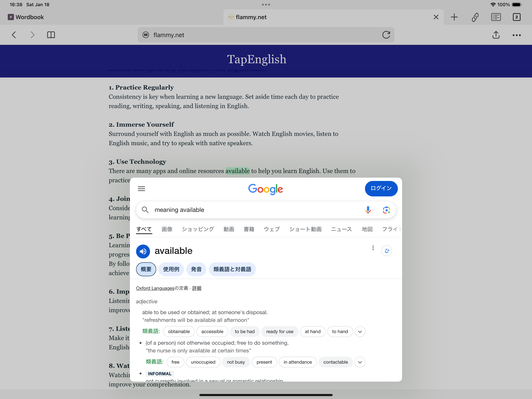Image resolution: width=532 pixels, height=399 pixels.
Task: Open the Oxford Languages link
Action: click(155, 288)
